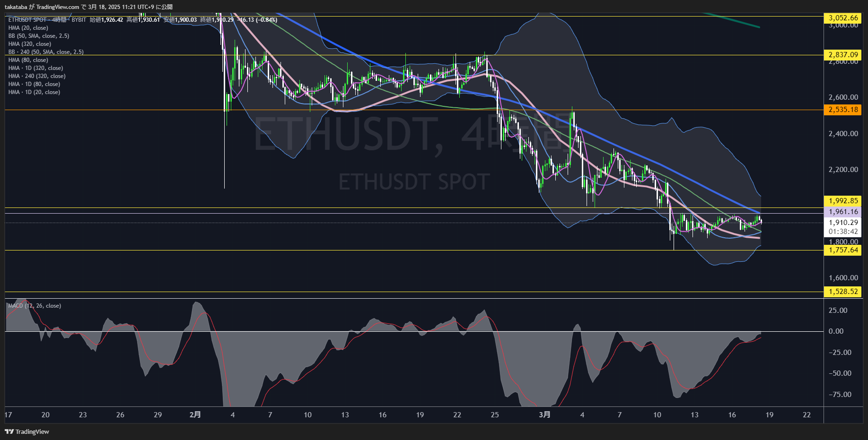Select the HMA (80, close) indicator label
The height and width of the screenshot is (440, 868).
[28, 60]
